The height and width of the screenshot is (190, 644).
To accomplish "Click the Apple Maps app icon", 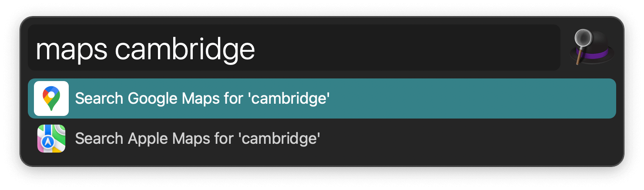I will click(x=51, y=139).
